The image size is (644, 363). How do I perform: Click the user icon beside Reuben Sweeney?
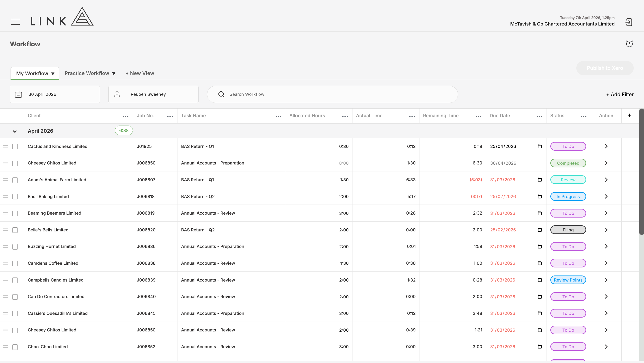[117, 94]
